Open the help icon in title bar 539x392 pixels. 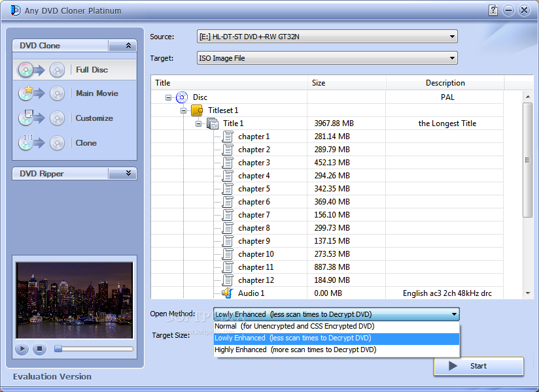click(493, 10)
